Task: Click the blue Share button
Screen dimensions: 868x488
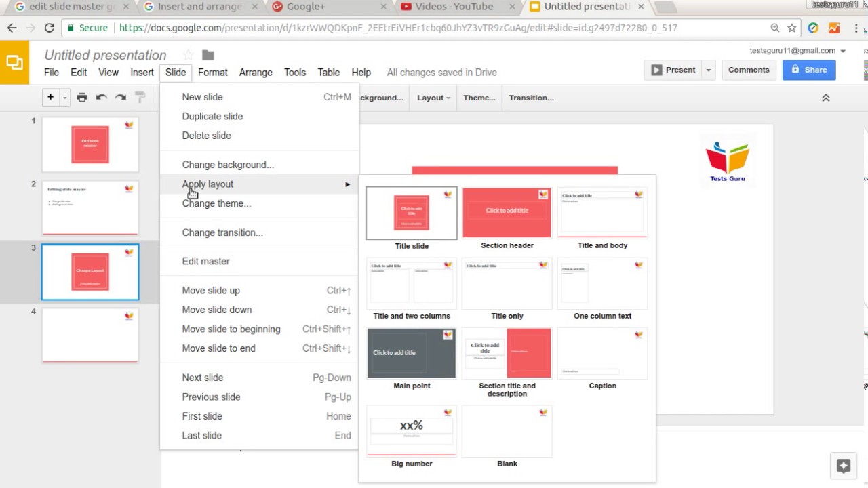Action: tap(809, 70)
